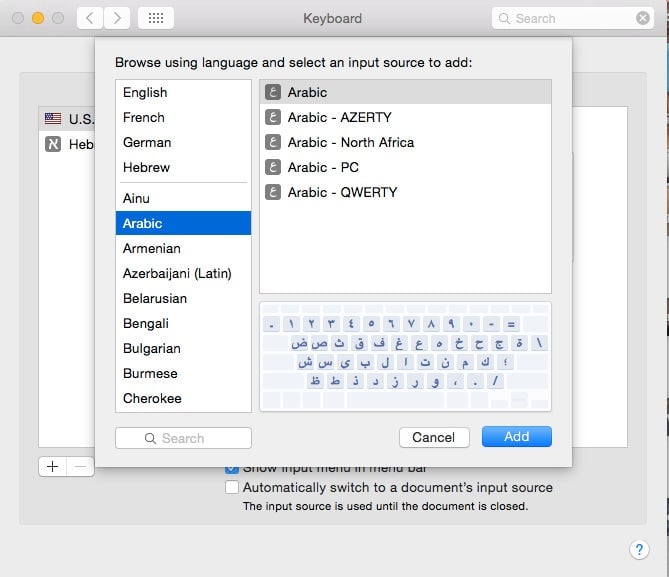Select Burmese in the language list
Viewport: 669px width, 577px height.
click(x=183, y=373)
